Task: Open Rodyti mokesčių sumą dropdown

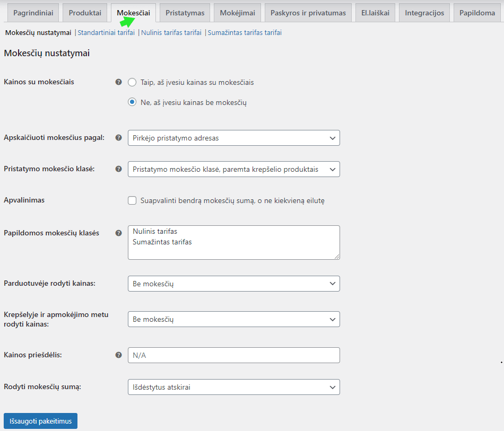Action: [x=233, y=387]
